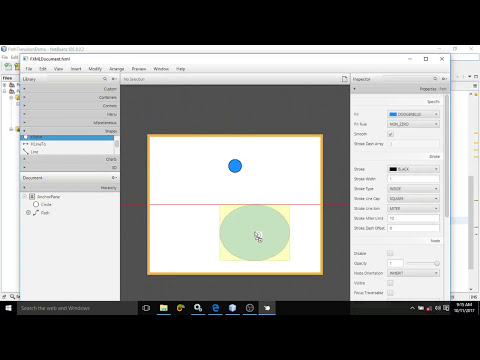Open the Fill Rule dropdown

point(413,124)
